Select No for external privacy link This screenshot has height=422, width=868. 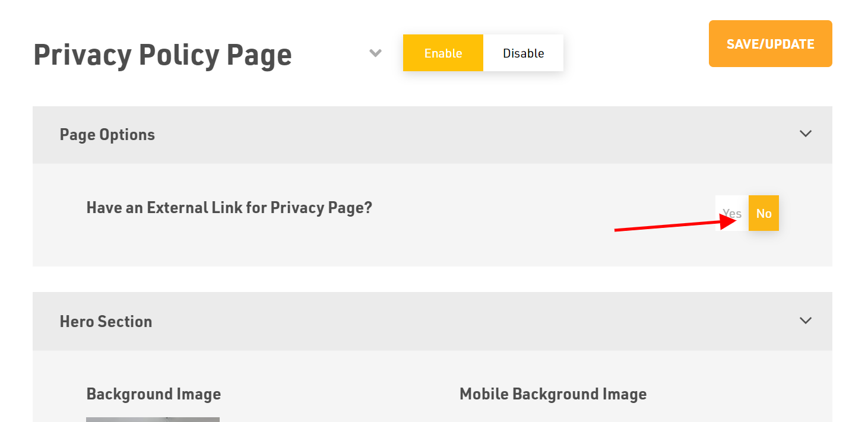764,213
